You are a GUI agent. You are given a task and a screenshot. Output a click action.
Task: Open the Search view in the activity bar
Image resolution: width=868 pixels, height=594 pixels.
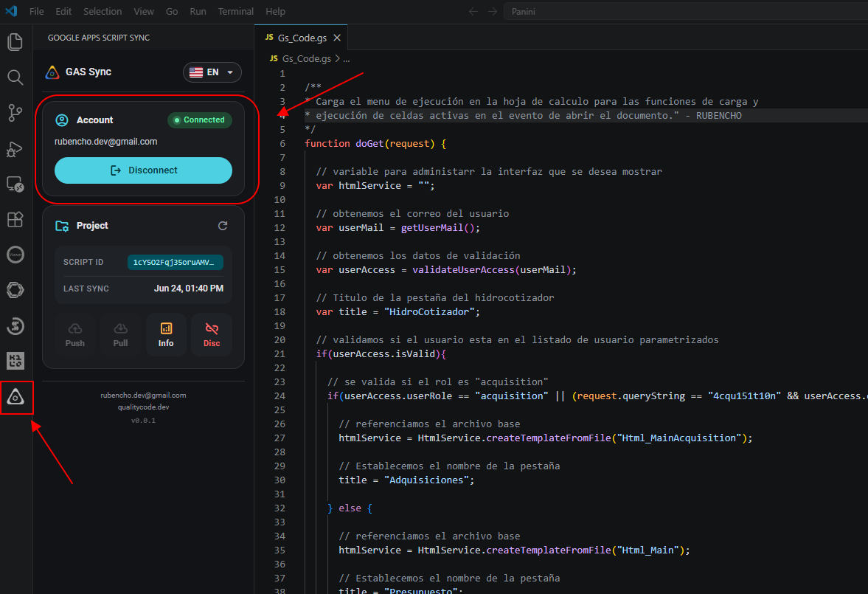15,77
